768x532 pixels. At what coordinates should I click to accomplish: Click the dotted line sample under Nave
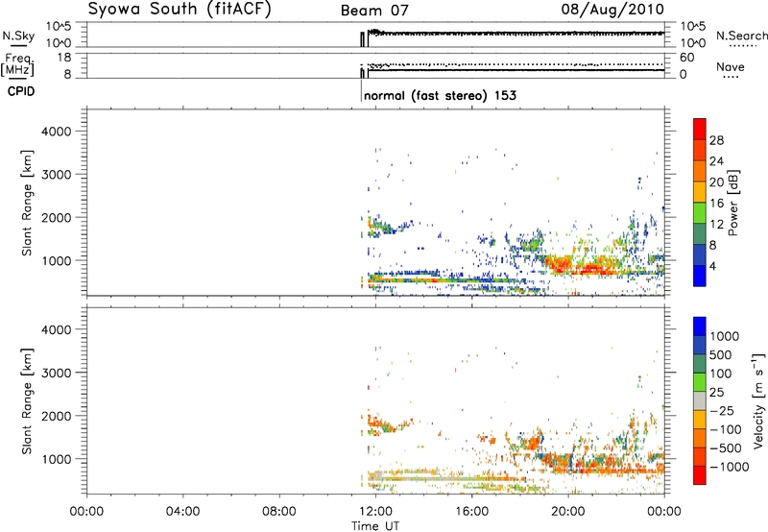tap(731, 77)
